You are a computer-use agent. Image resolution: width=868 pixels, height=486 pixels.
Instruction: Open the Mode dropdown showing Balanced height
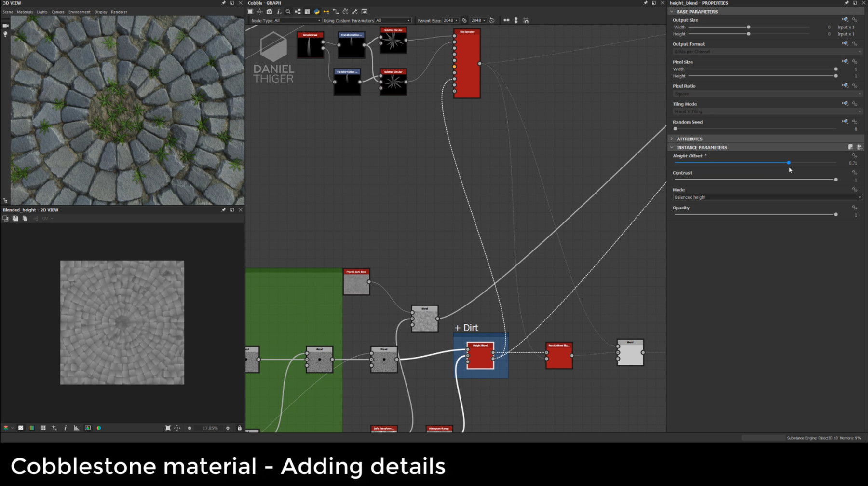tap(767, 197)
